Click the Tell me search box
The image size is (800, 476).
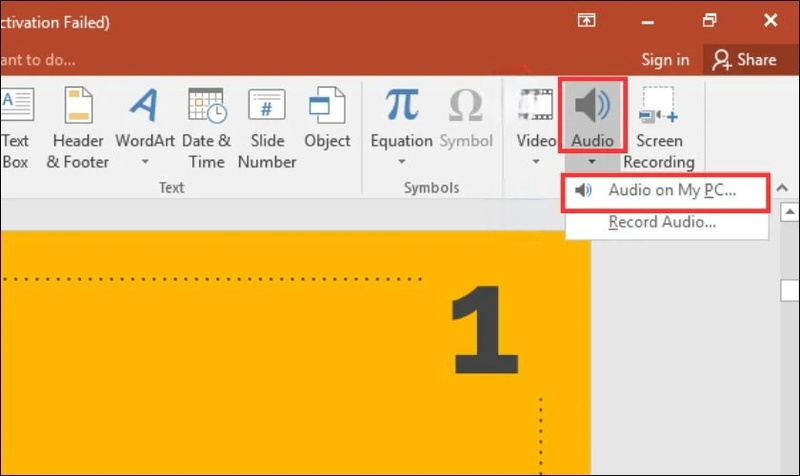[38, 60]
